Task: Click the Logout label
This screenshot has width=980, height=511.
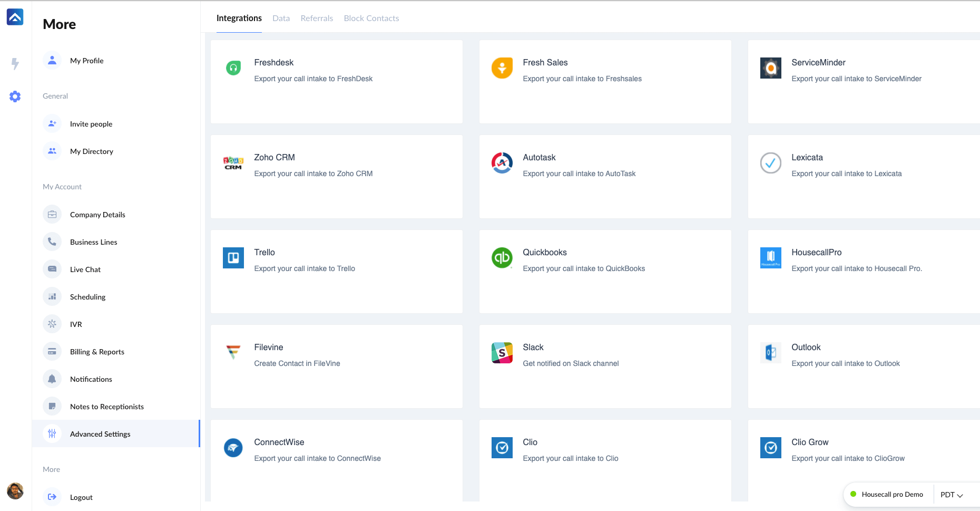Action: [81, 497]
